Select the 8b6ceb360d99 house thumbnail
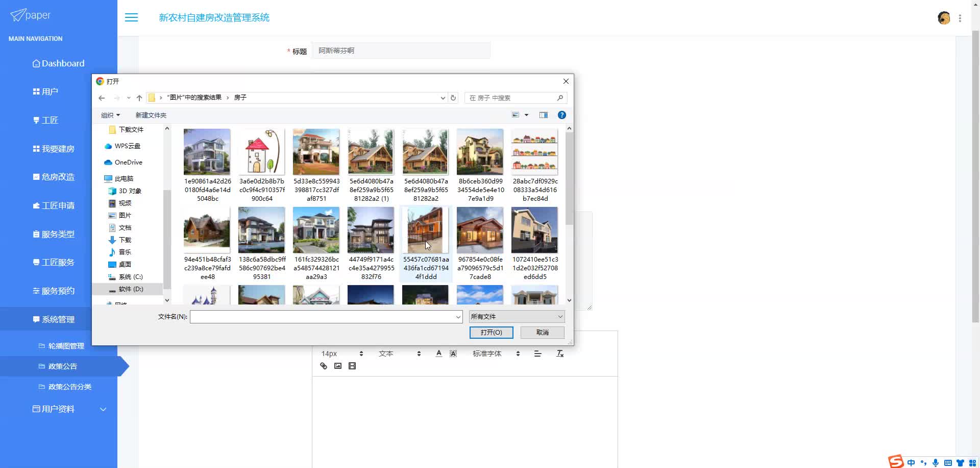Viewport: 980px width, 468px height. click(479, 152)
